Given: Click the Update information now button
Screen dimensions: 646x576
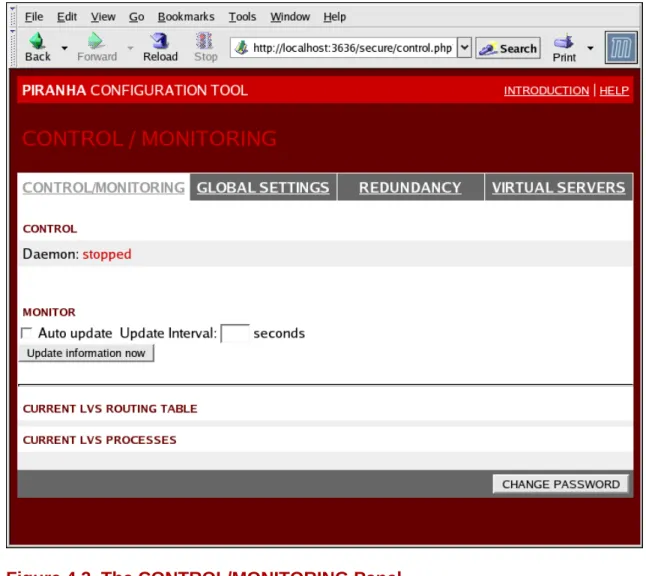Looking at the screenshot, I should click(x=86, y=354).
